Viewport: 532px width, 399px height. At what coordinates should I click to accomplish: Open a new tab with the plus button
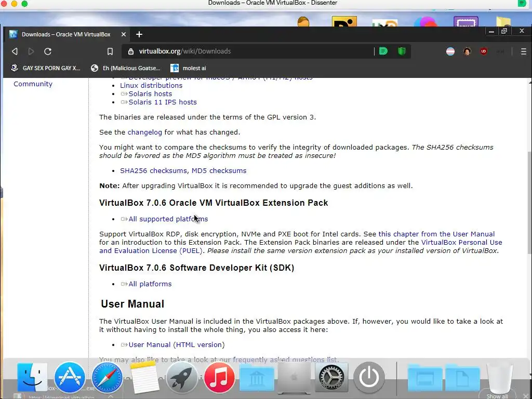[139, 34]
